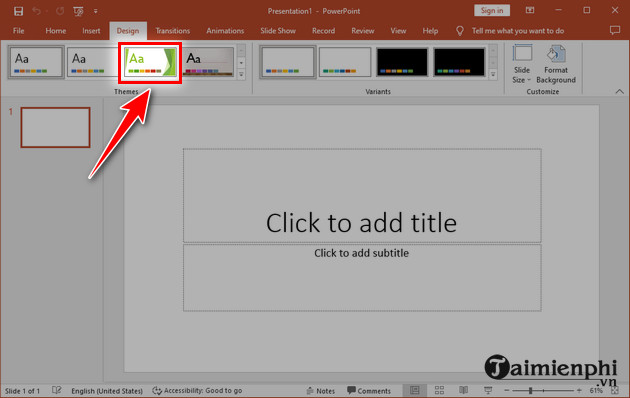Image resolution: width=630 pixels, height=398 pixels.
Task: Click the 'Click to add title' placeholder
Action: (362, 196)
